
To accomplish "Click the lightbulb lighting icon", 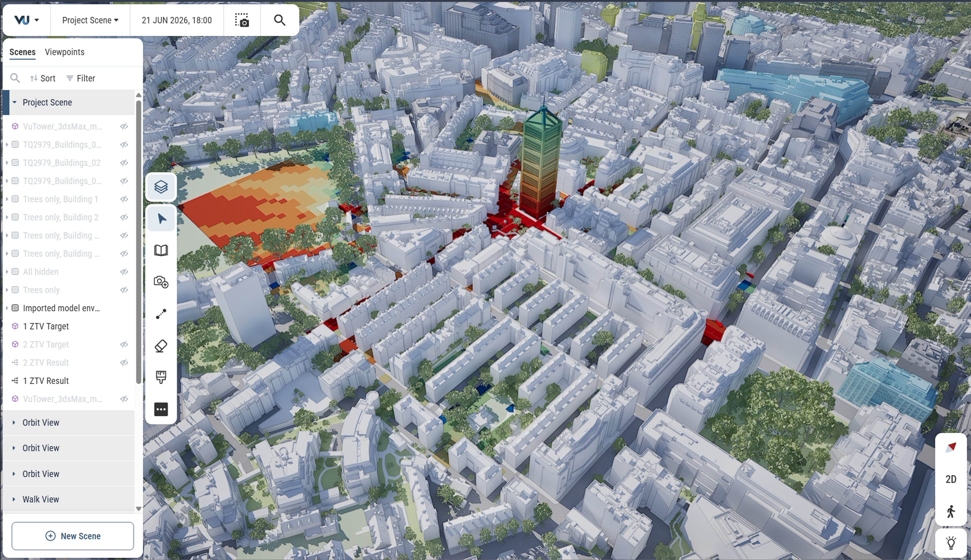I will pyautogui.click(x=951, y=543).
